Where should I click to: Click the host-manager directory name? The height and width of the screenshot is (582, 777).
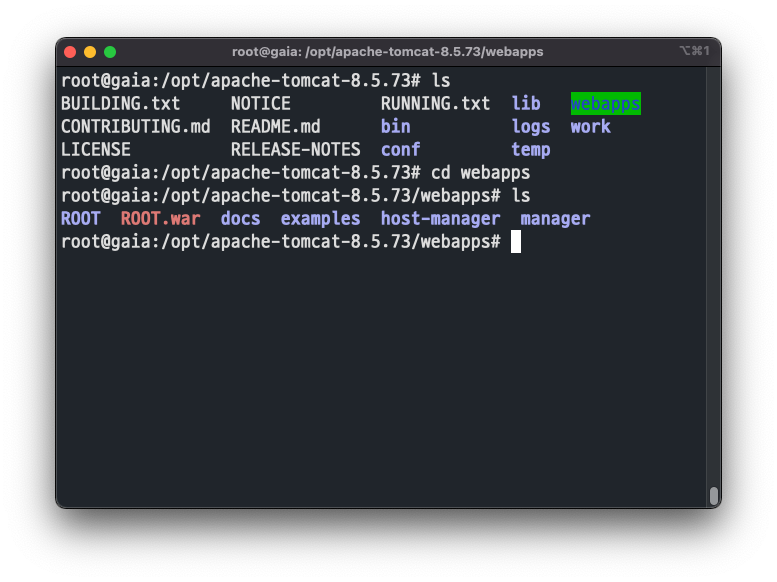pyautogui.click(x=441, y=219)
